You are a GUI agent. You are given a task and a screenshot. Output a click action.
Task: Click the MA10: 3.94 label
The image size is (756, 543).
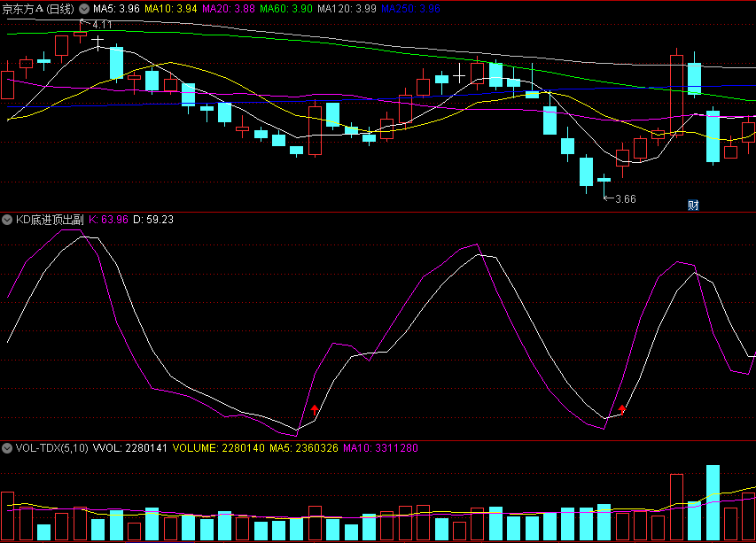(x=171, y=9)
